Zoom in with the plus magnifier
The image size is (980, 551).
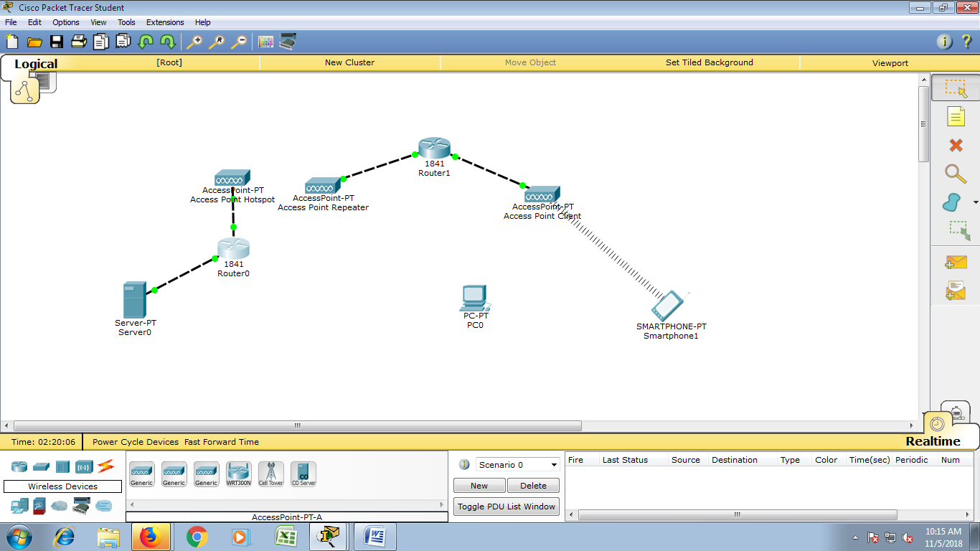point(194,42)
